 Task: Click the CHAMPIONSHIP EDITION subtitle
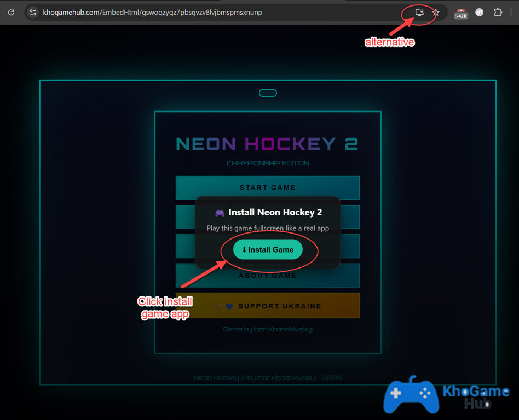coord(267,163)
